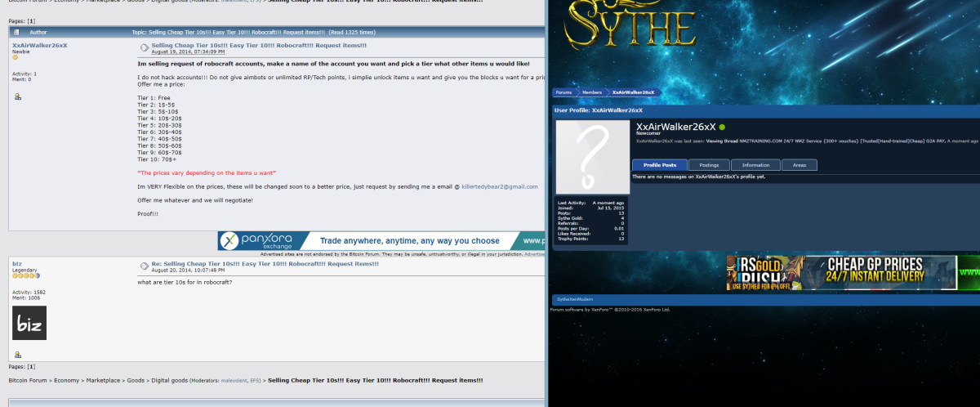Click the topic header page icon

[16, 33]
